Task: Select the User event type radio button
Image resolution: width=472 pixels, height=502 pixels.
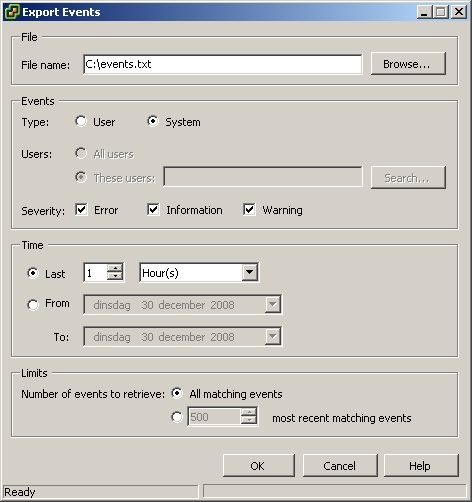Action: pyautogui.click(x=81, y=121)
